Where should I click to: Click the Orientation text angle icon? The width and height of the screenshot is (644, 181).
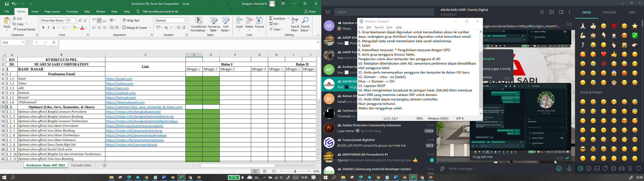click(112, 21)
